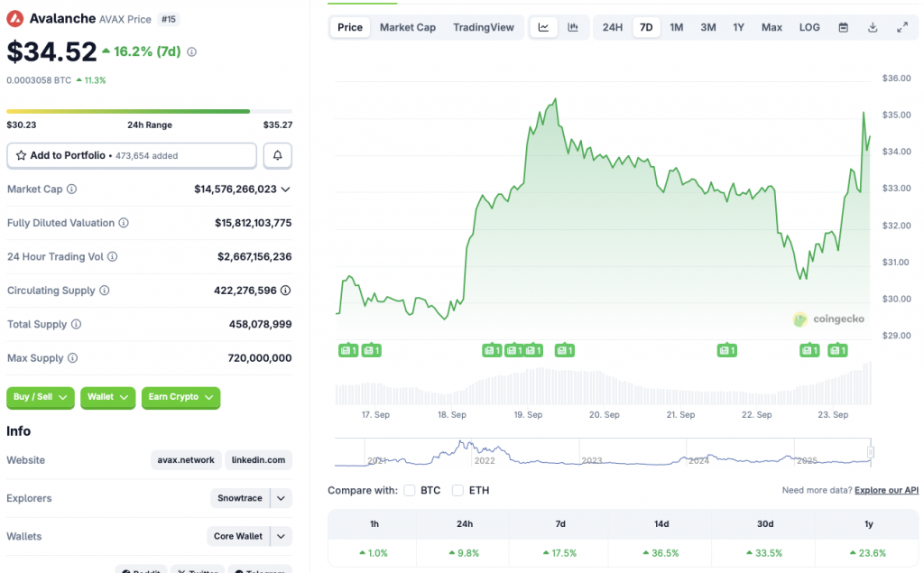This screenshot has width=924, height=573.
Task: Select the 1Y time range
Action: [738, 27]
